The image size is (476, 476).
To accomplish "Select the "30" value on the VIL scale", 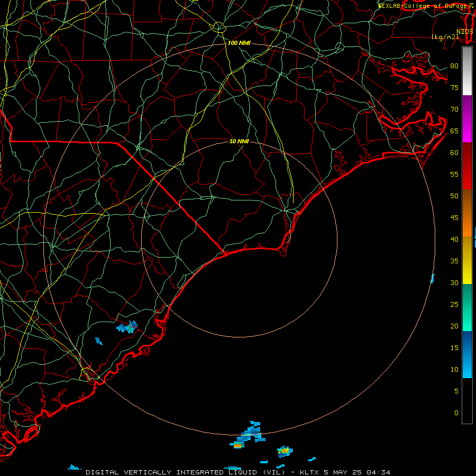I will pyautogui.click(x=454, y=283).
